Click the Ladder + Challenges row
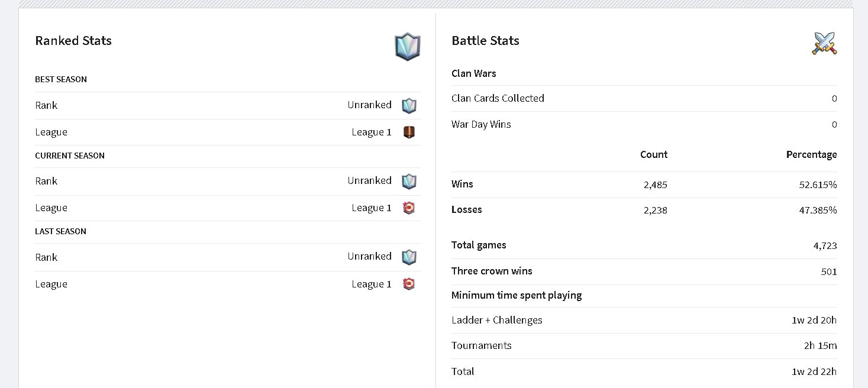This screenshot has height=388, width=868. 644,320
